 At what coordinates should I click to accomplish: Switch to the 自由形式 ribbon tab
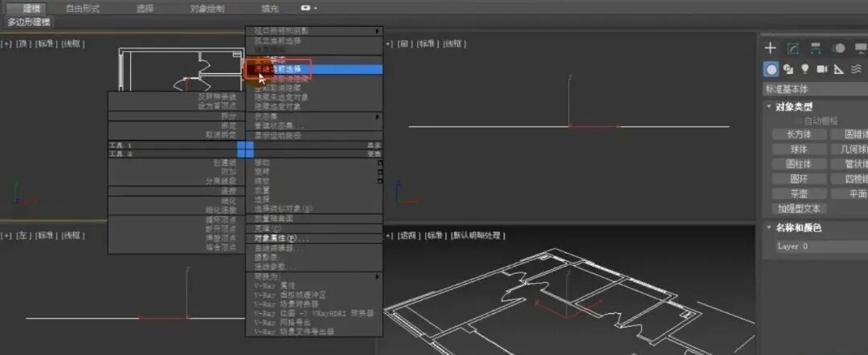point(83,8)
